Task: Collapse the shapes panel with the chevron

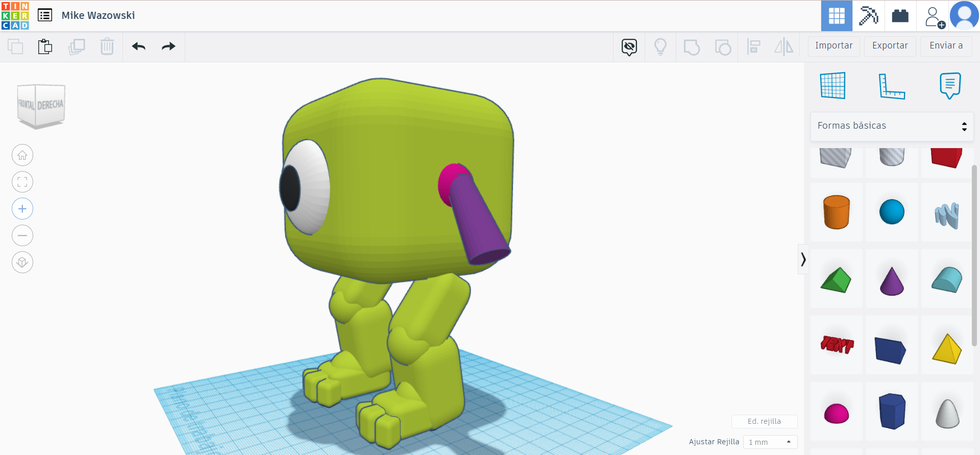Action: (803, 259)
